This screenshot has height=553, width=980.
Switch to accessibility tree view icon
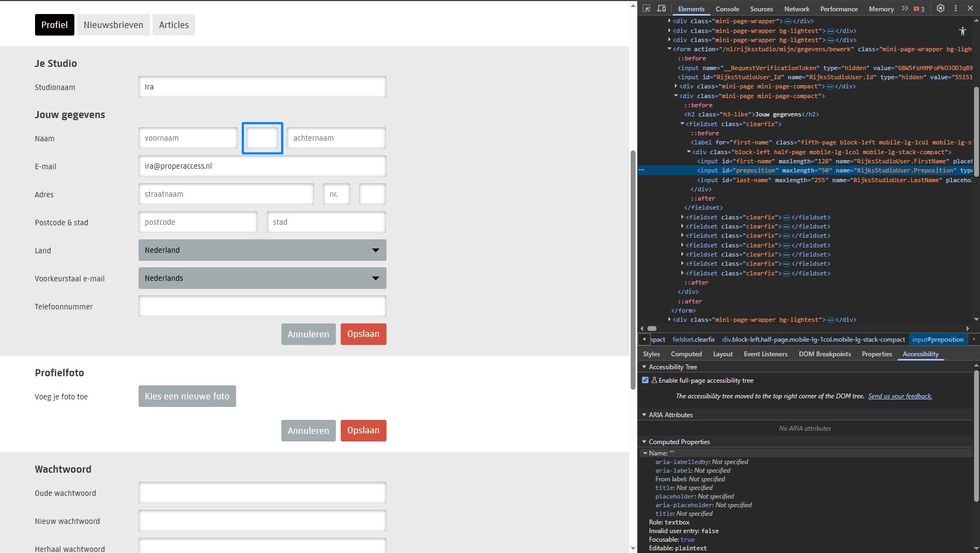[963, 31]
